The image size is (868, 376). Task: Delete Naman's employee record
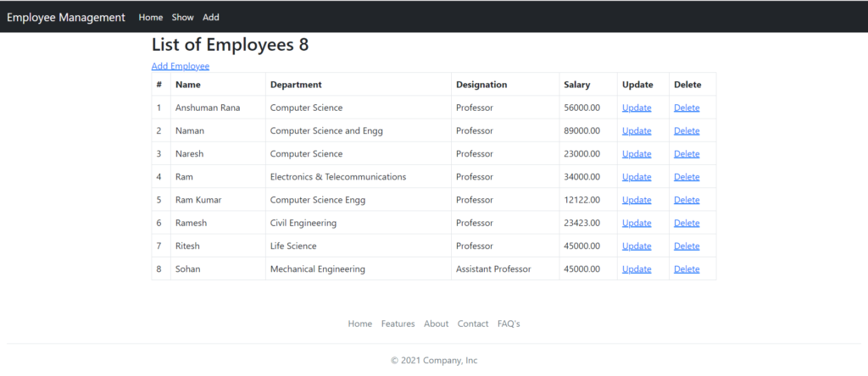tap(687, 131)
